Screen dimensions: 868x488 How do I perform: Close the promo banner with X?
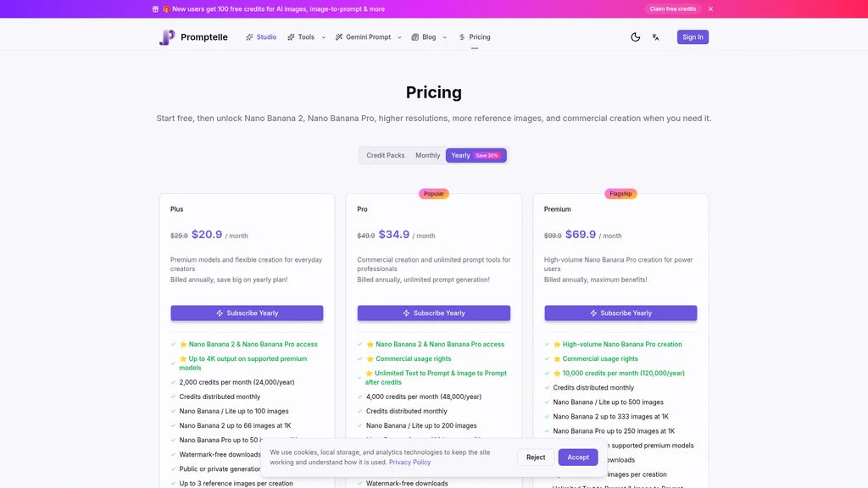[711, 8]
